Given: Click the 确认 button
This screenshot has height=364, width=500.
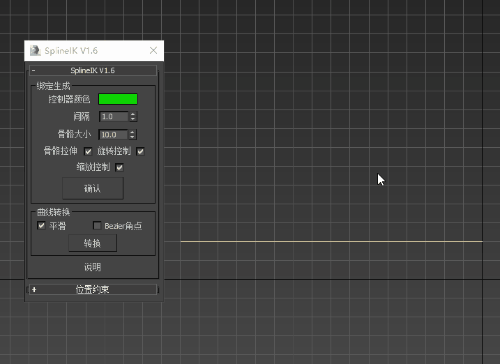Looking at the screenshot, I should 93,189.
